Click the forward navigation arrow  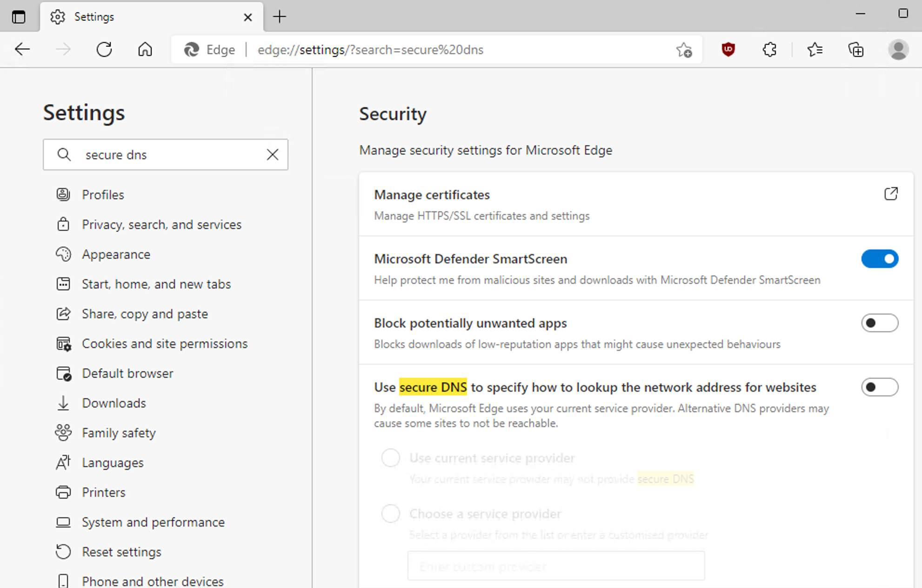click(x=63, y=49)
